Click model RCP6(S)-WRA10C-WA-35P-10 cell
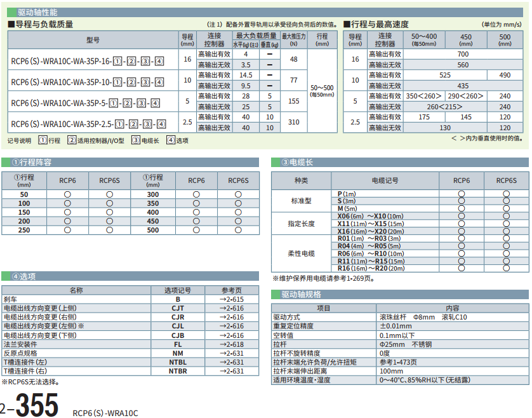This screenshot has width=532, height=418. pyautogui.click(x=93, y=81)
